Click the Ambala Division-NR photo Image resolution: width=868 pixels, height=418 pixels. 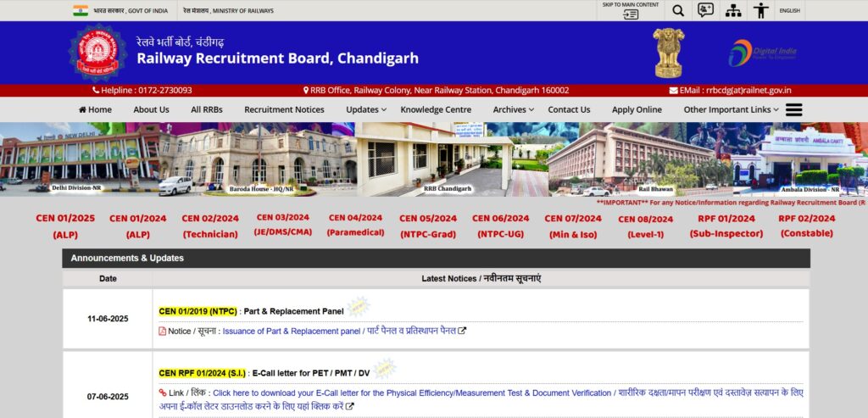click(x=799, y=159)
